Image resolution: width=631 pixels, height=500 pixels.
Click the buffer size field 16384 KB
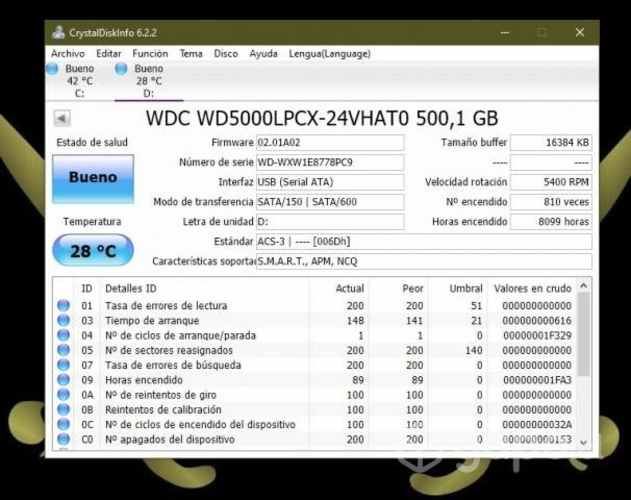point(551,143)
